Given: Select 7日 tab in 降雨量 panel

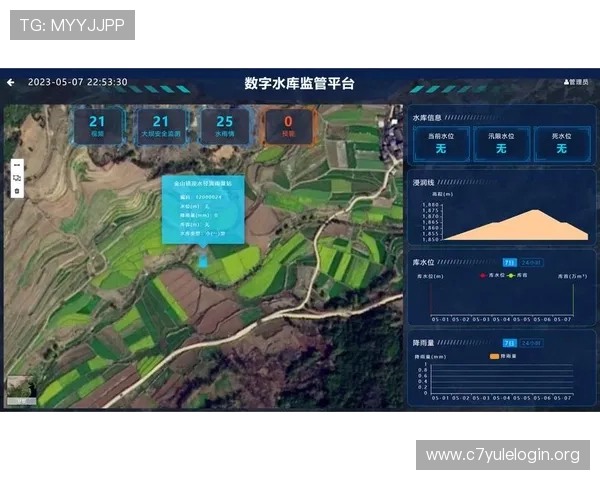Looking at the screenshot, I should tap(509, 343).
